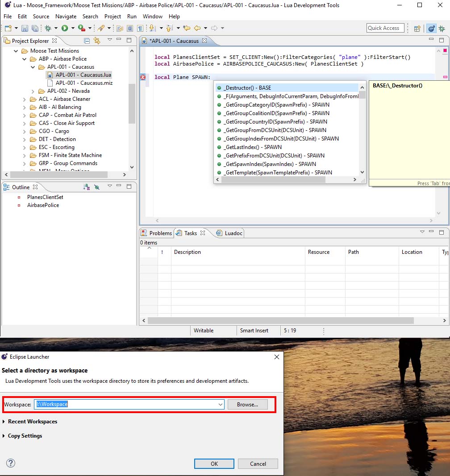The image size is (450, 476).
Task: Close the APL-001 - Caucasus editor tab
Action: 204,41
